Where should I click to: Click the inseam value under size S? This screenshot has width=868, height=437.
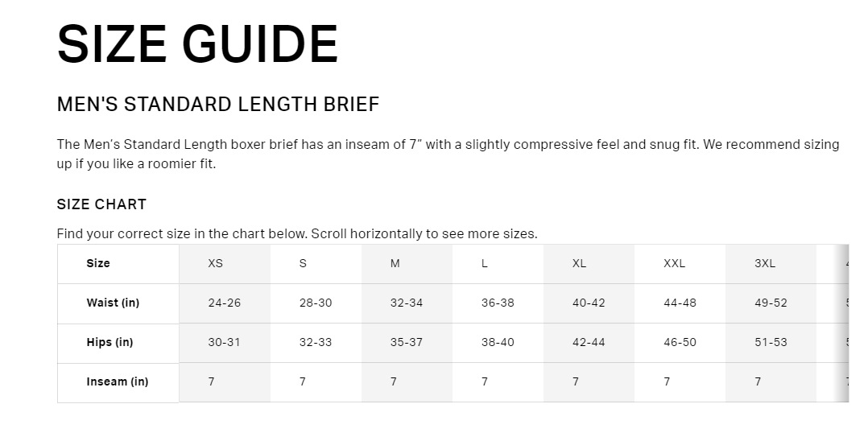tap(303, 382)
